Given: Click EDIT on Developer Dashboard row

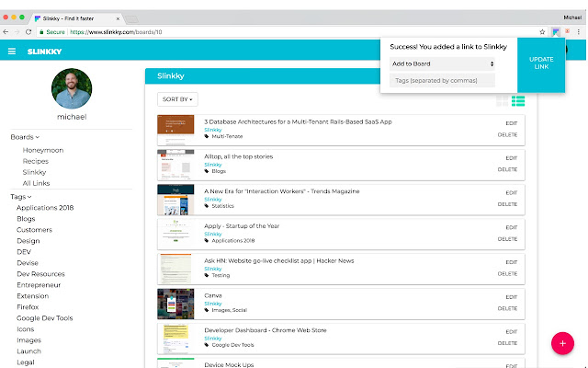Looking at the screenshot, I should click(511, 331).
